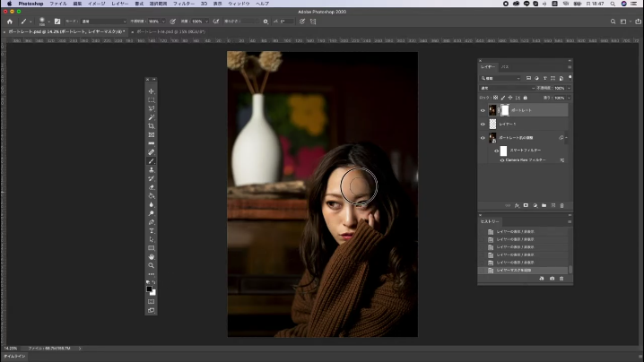Viewport: 644px width, 362px height.
Task: Toggle visibility of the smart object layer
Action: click(483, 138)
